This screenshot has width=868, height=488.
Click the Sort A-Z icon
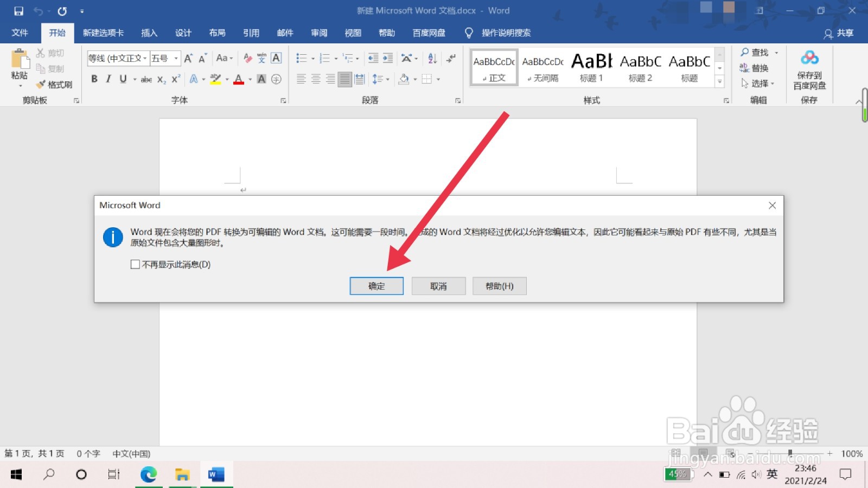point(432,58)
